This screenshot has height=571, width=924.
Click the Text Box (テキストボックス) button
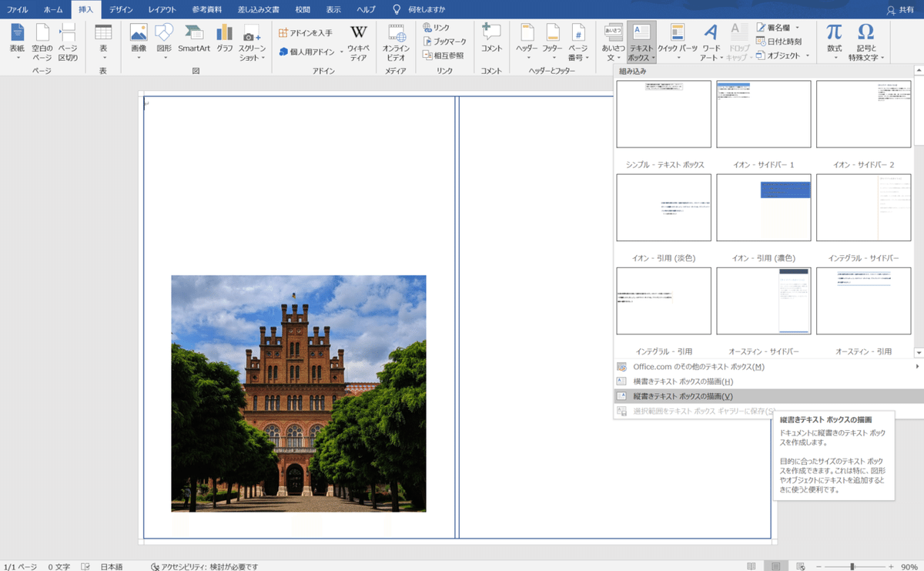click(x=641, y=42)
